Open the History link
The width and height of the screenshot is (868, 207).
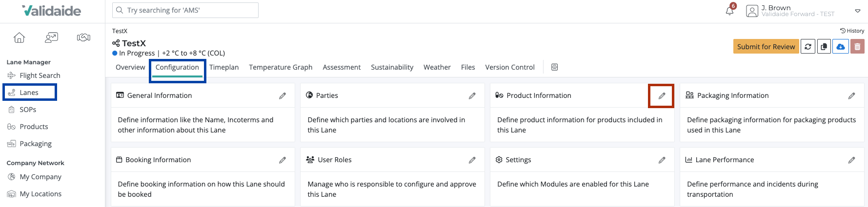(852, 31)
